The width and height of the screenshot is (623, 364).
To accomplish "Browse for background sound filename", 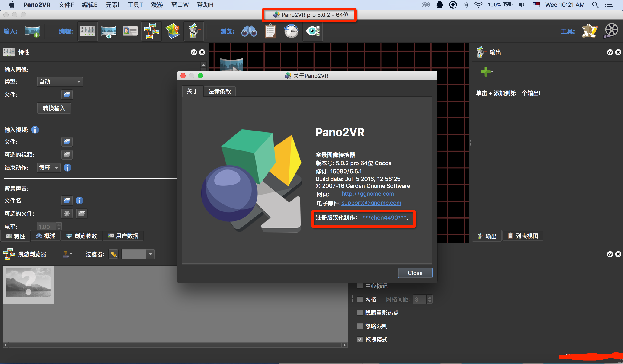I will (x=67, y=201).
